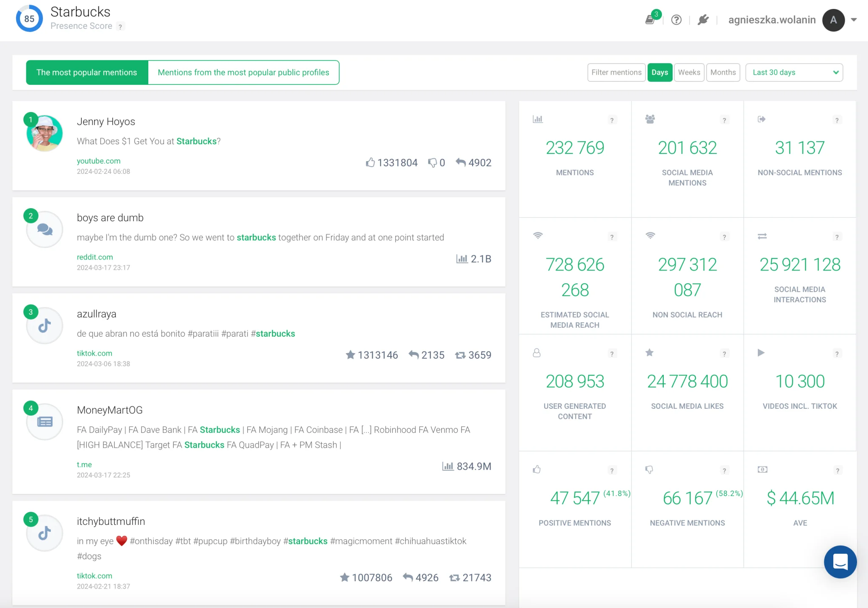This screenshot has width=868, height=608.
Task: Toggle the Days period selector
Action: [x=659, y=72]
